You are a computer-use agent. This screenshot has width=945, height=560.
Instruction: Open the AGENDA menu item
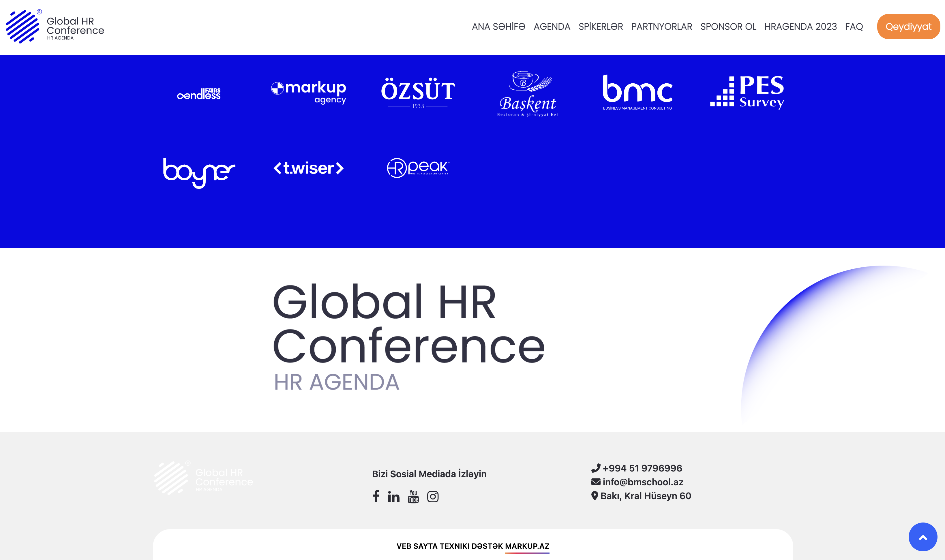[552, 27]
